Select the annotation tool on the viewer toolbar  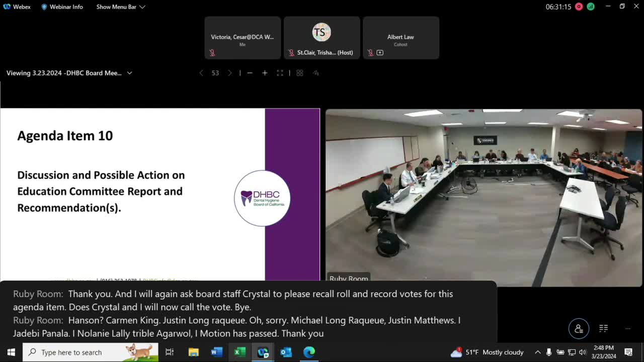click(316, 73)
